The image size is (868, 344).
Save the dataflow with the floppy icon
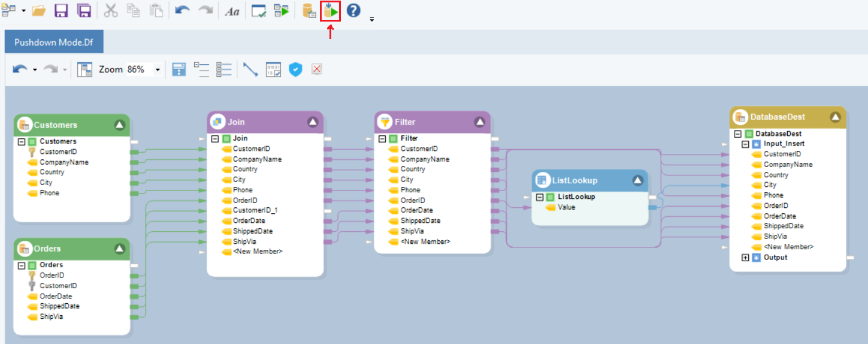pyautogui.click(x=61, y=11)
